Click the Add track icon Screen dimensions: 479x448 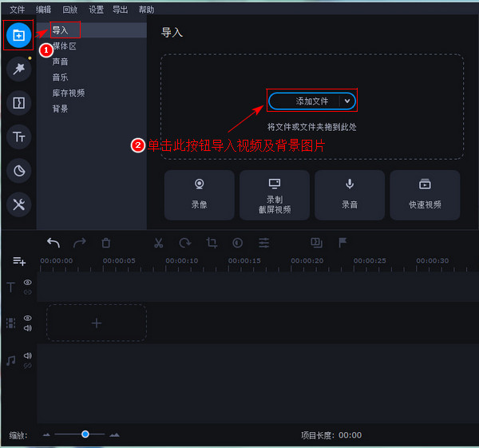point(19,261)
